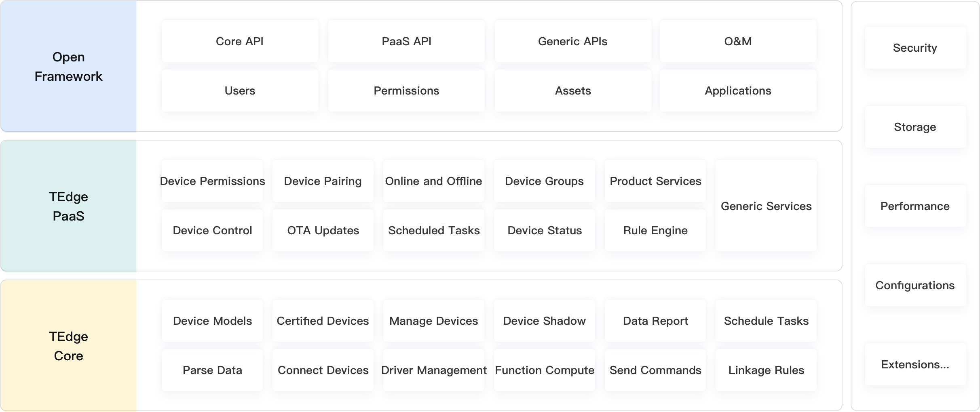Select the Security box in sidebar
The width and height of the screenshot is (980, 412).
click(x=915, y=48)
